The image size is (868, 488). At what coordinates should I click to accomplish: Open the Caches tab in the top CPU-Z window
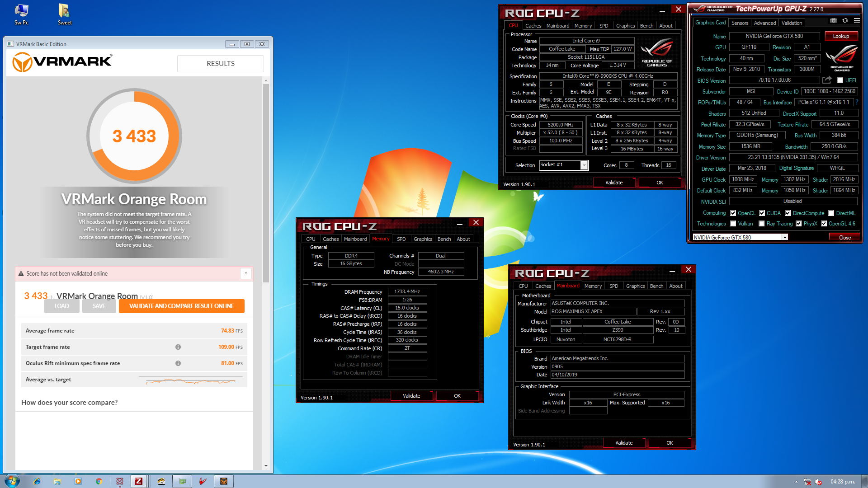[x=533, y=26]
